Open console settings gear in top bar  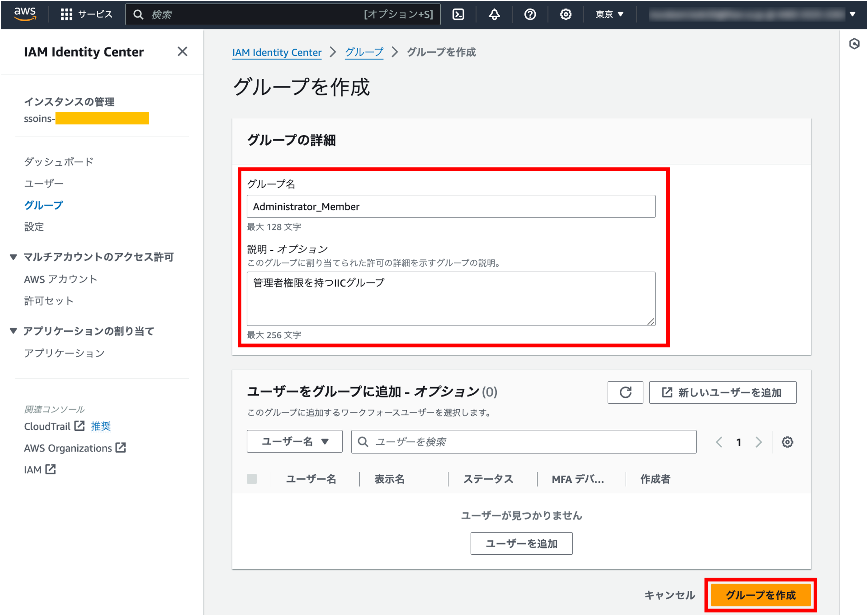[566, 14]
